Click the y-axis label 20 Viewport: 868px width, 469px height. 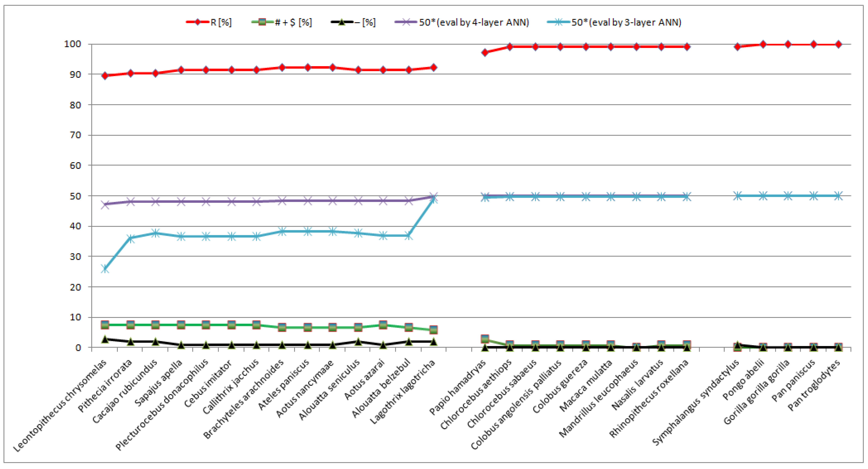[76, 287]
